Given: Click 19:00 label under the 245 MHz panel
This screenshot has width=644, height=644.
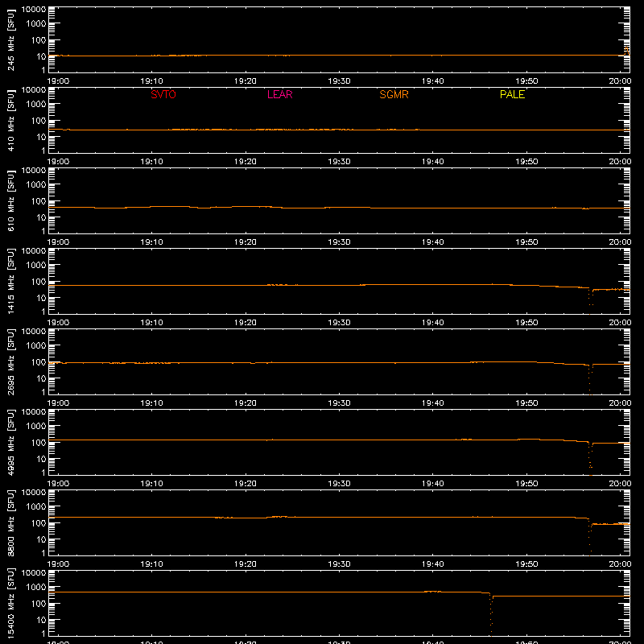Looking at the screenshot, I should [x=58, y=81].
